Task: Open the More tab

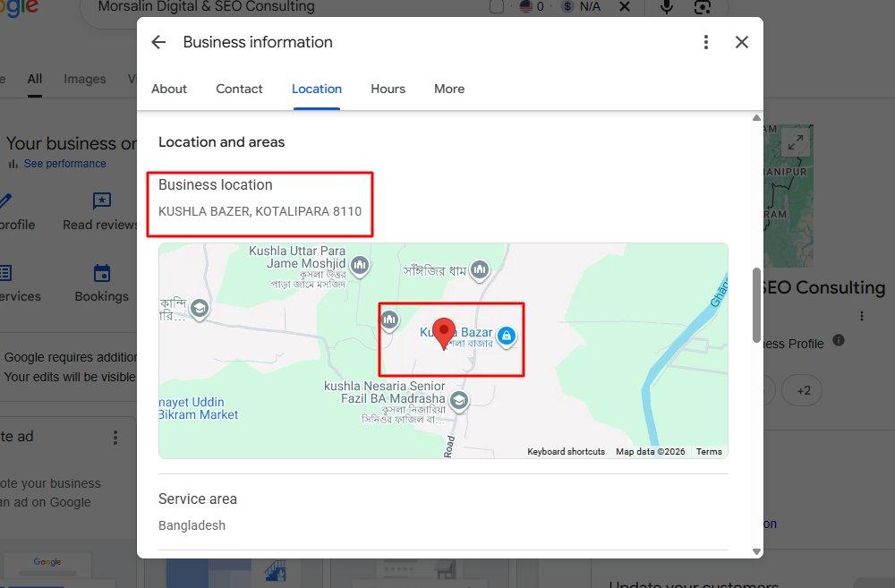Action: (x=449, y=89)
